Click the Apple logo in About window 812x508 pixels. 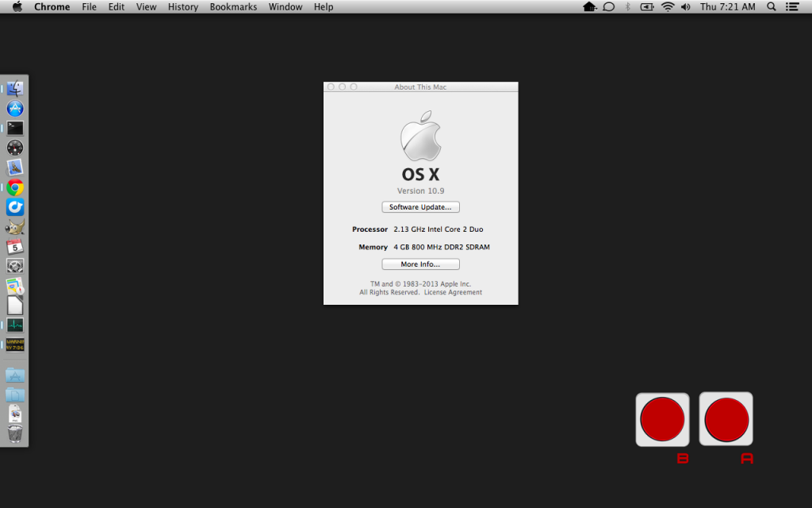tap(420, 135)
